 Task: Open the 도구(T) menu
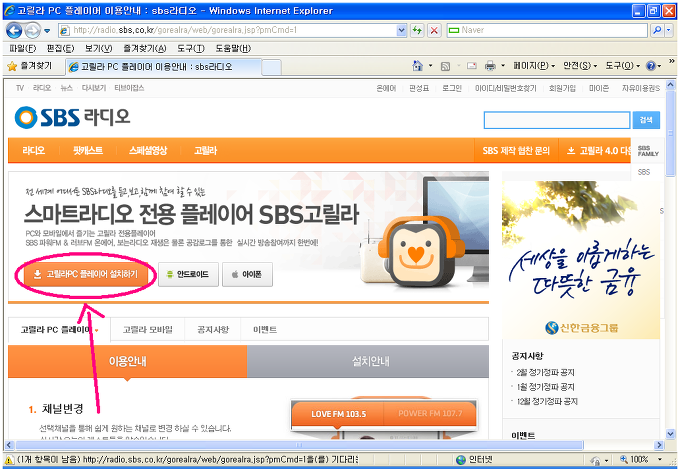pyautogui.click(x=190, y=48)
